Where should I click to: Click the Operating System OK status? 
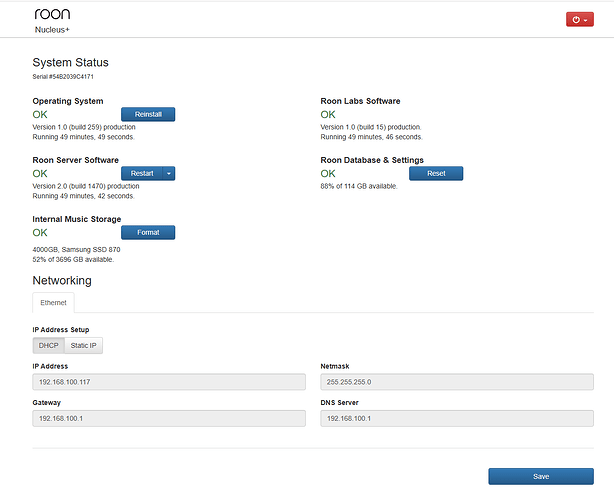tap(40, 115)
